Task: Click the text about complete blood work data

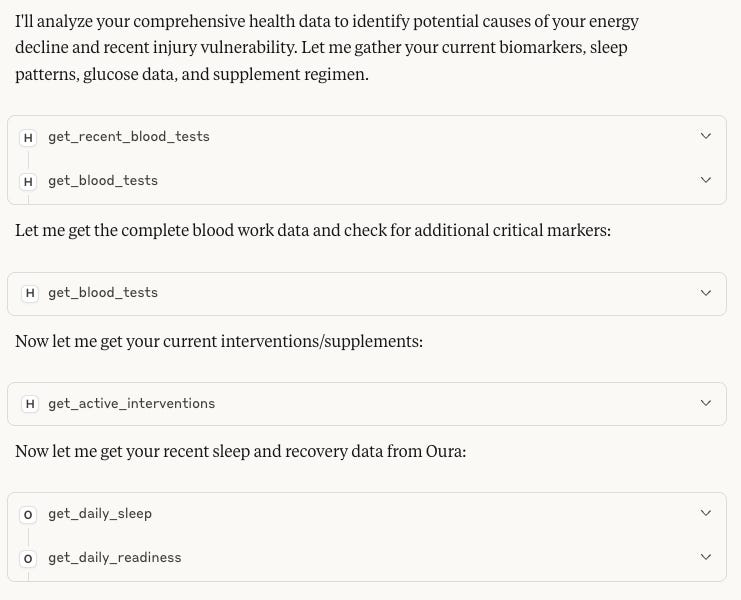Action: 313,231
